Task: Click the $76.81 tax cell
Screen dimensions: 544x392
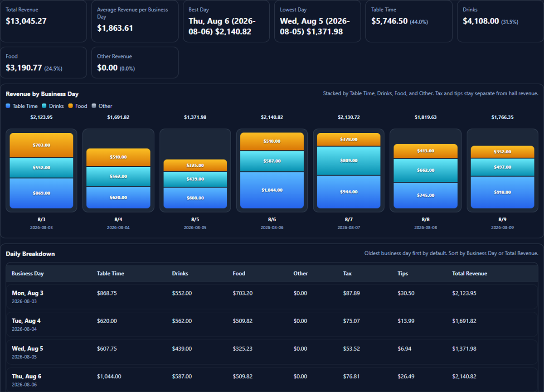Action: tap(352, 376)
